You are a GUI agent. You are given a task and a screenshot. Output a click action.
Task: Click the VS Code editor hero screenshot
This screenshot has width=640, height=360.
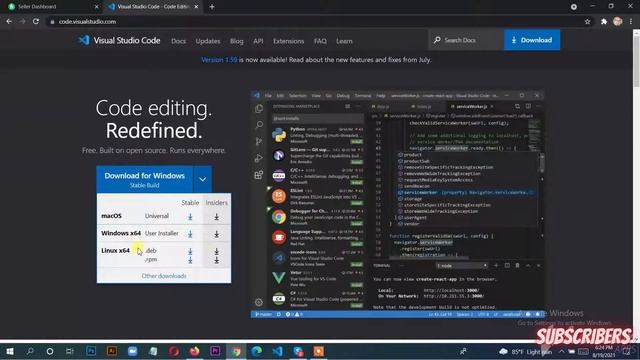pyautogui.click(x=398, y=204)
